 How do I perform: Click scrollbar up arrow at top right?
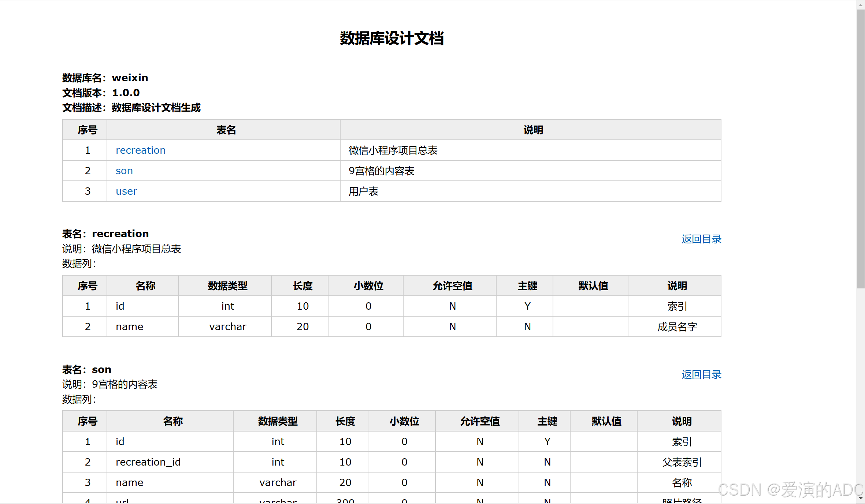click(x=861, y=5)
